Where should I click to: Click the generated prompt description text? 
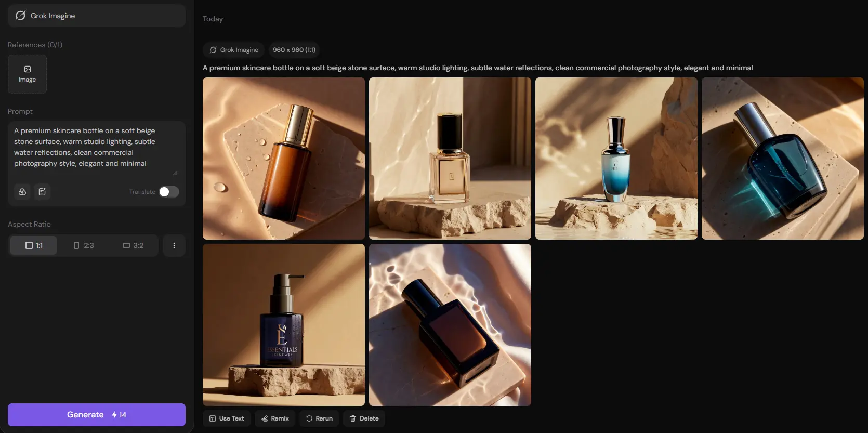click(478, 68)
